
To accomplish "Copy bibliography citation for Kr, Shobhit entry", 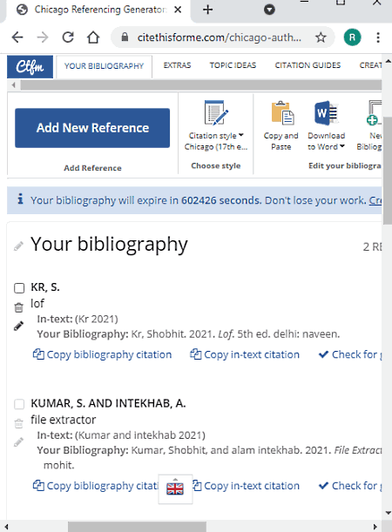I will coord(102,354).
